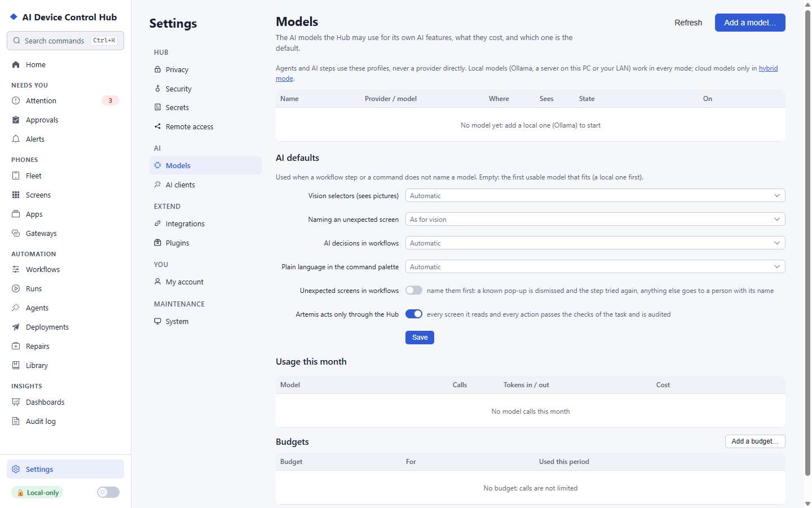Click the Workflows icon
Image resolution: width=812 pixels, height=508 pixels.
point(16,270)
